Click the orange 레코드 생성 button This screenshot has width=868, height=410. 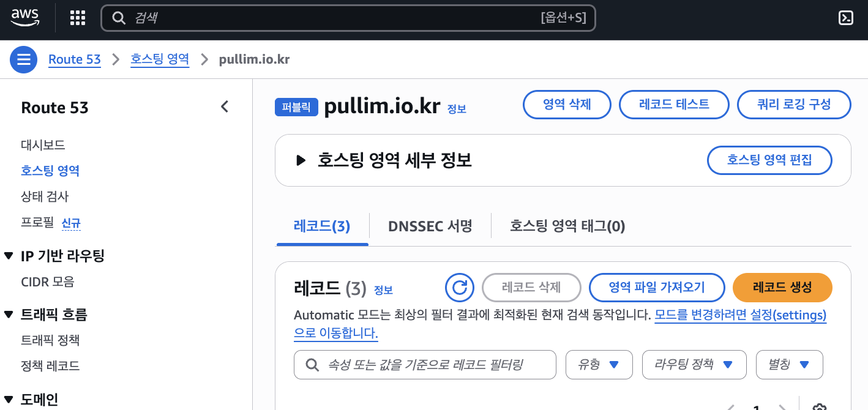click(x=782, y=288)
